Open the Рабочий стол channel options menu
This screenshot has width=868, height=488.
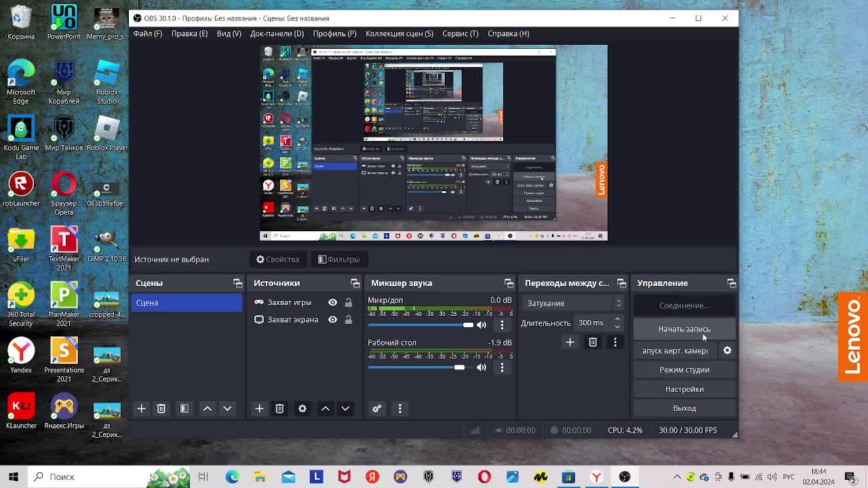point(502,367)
